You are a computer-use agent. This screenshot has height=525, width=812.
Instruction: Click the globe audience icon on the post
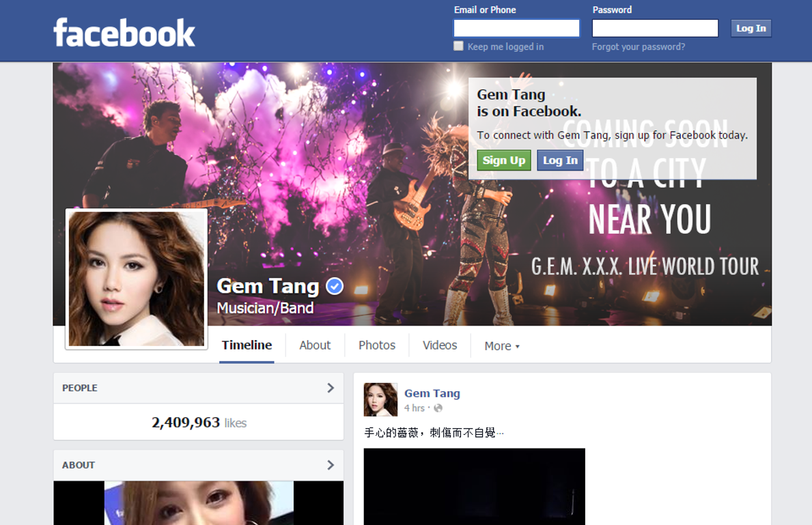(437, 408)
